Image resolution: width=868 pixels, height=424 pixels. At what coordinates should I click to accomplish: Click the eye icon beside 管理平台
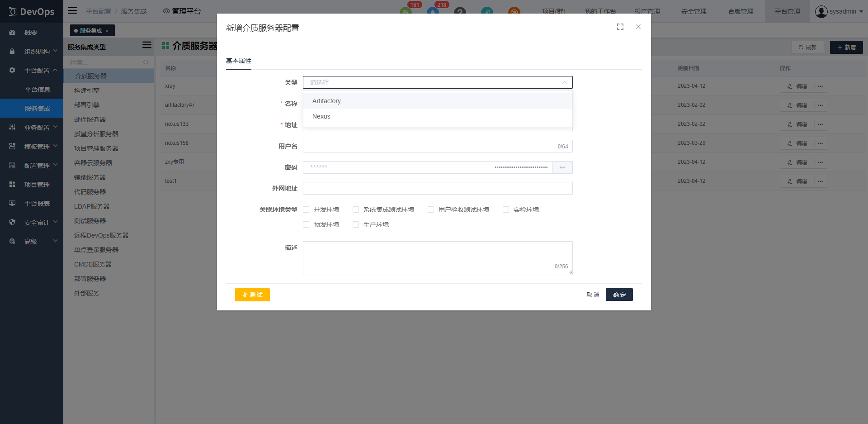(166, 11)
